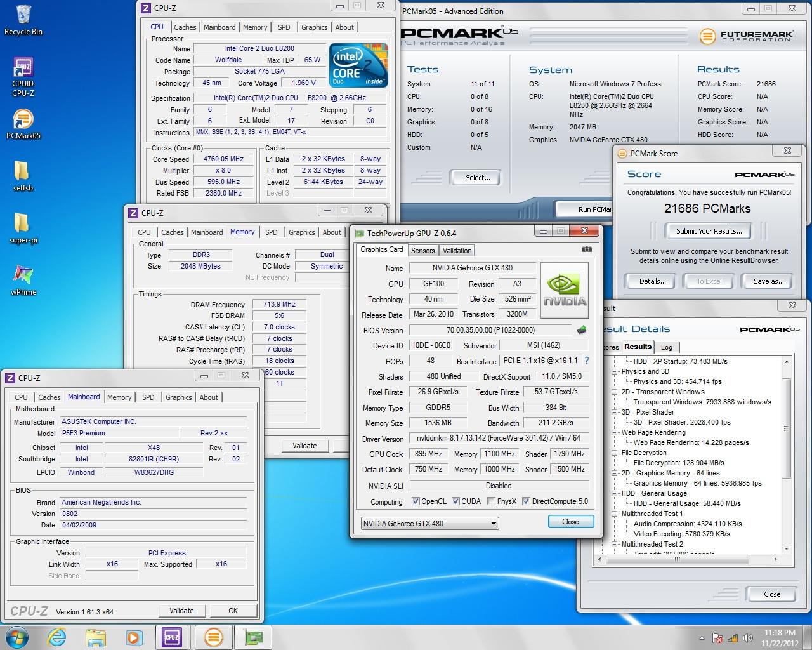This screenshot has width=812, height=650.
Task: Click the Details... button in PCMark Score
Action: (x=652, y=281)
